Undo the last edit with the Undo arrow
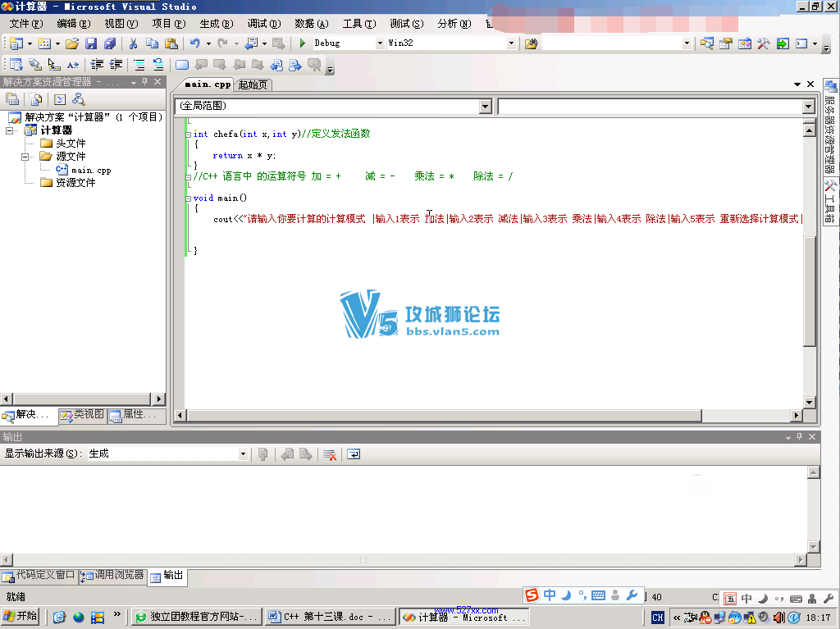This screenshot has width=840, height=629. click(195, 43)
